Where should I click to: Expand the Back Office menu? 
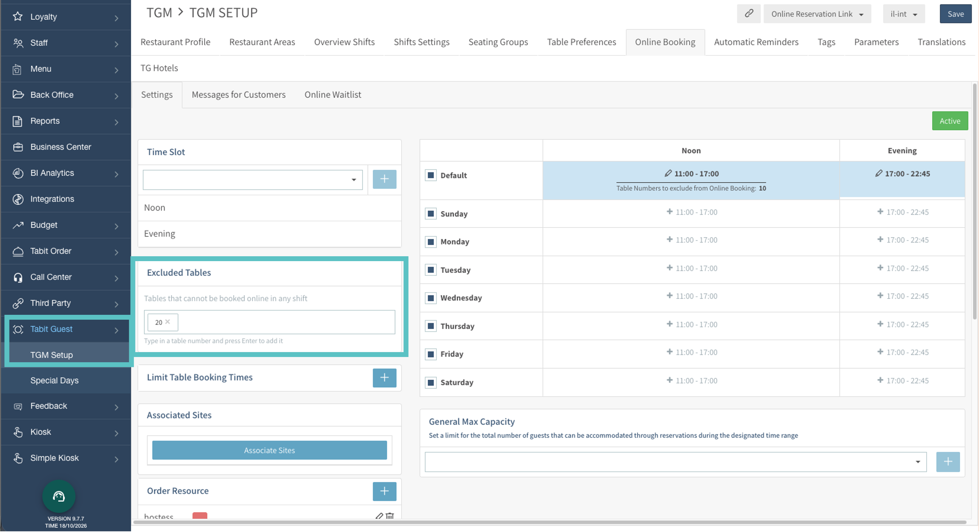pos(66,95)
